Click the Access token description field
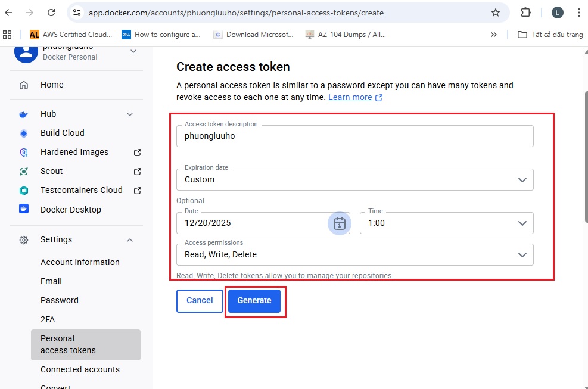The width and height of the screenshot is (588, 389). pyautogui.click(x=354, y=136)
